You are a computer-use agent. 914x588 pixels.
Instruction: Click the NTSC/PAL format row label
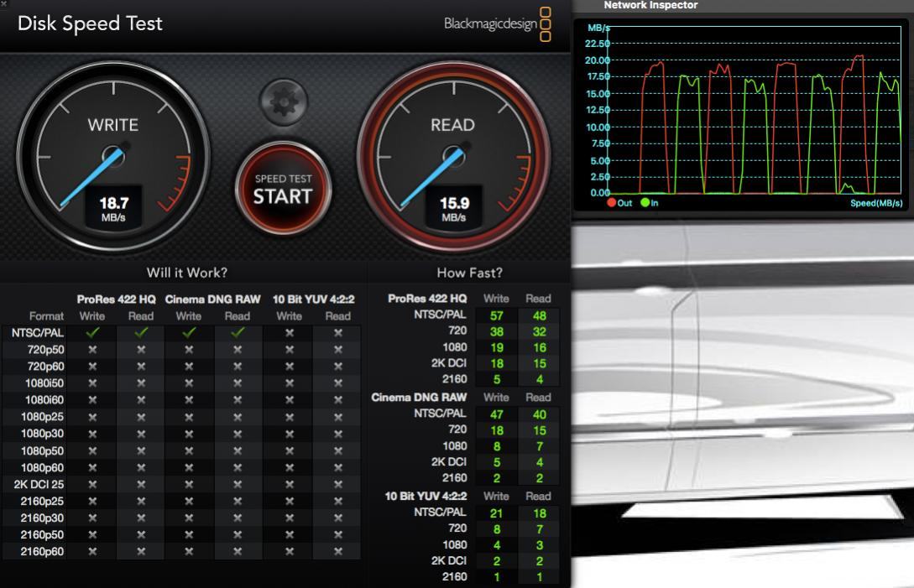[x=38, y=333]
